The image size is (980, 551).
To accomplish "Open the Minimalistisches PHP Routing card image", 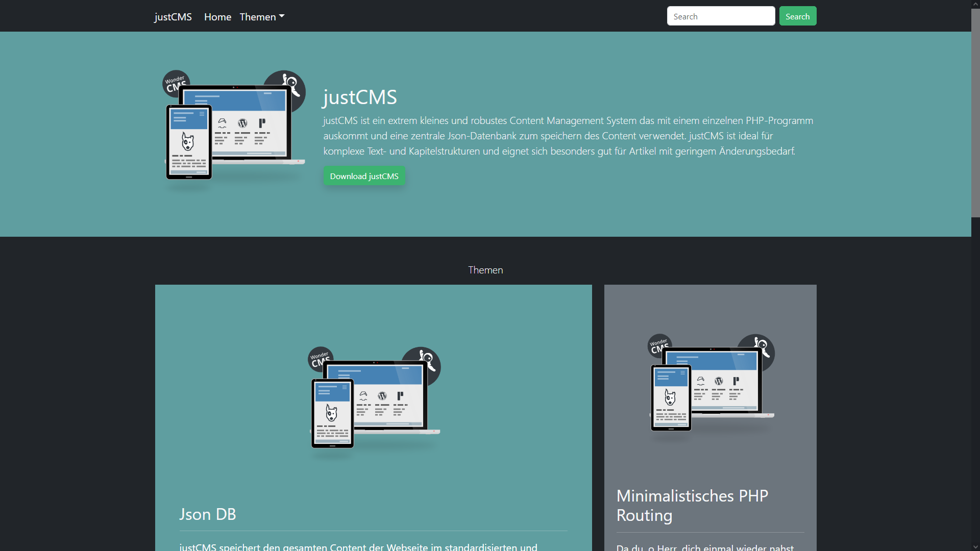I will tap(711, 384).
